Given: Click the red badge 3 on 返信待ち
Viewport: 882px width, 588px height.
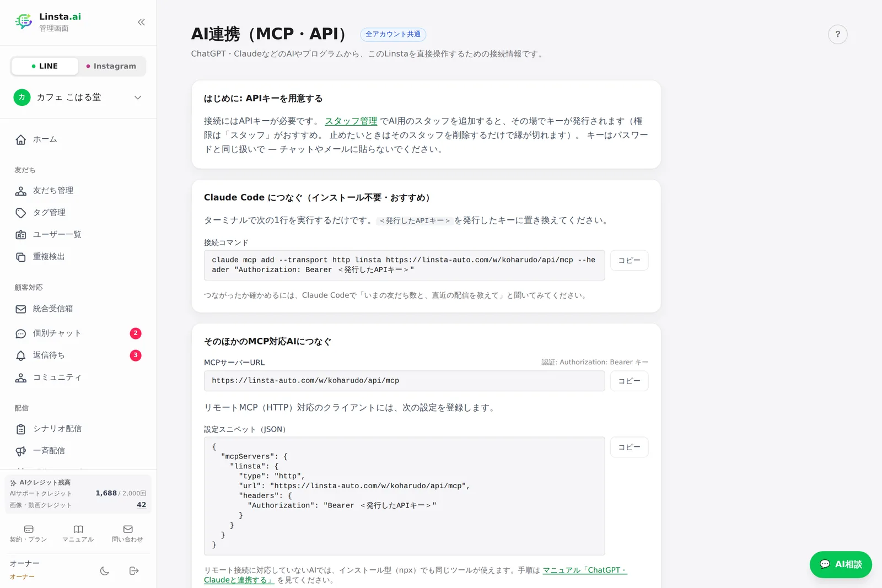Looking at the screenshot, I should pos(136,355).
